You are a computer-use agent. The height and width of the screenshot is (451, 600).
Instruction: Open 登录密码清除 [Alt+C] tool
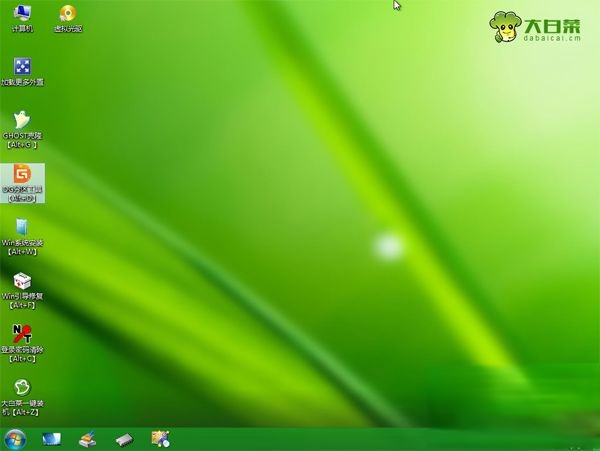pos(22,344)
